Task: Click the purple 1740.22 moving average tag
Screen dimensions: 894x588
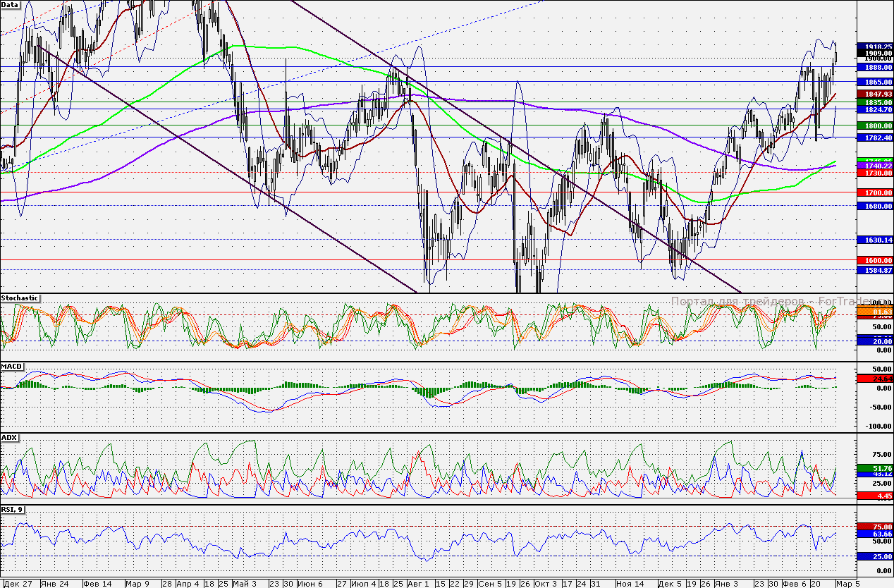Action: [874, 165]
